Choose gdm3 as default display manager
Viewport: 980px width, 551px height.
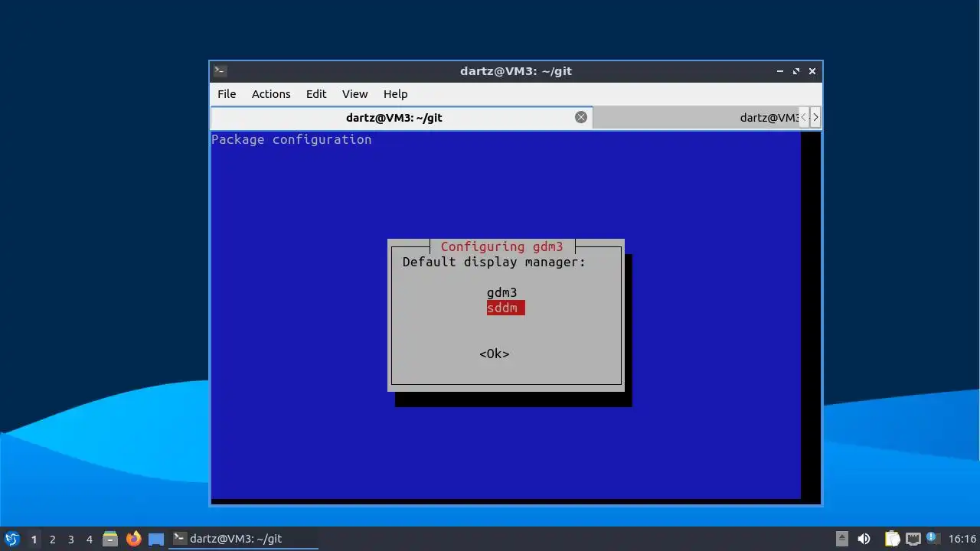pyautogui.click(x=501, y=292)
